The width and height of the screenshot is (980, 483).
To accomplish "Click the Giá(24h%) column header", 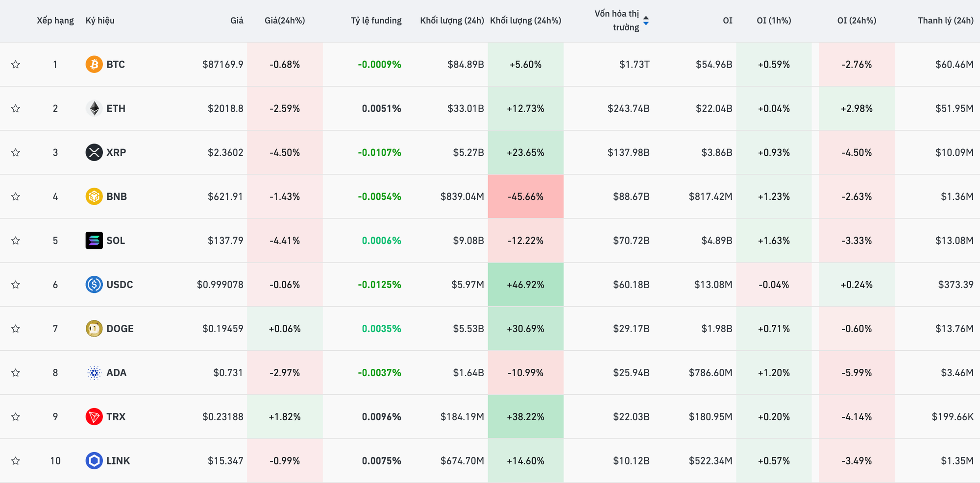I will coord(284,21).
